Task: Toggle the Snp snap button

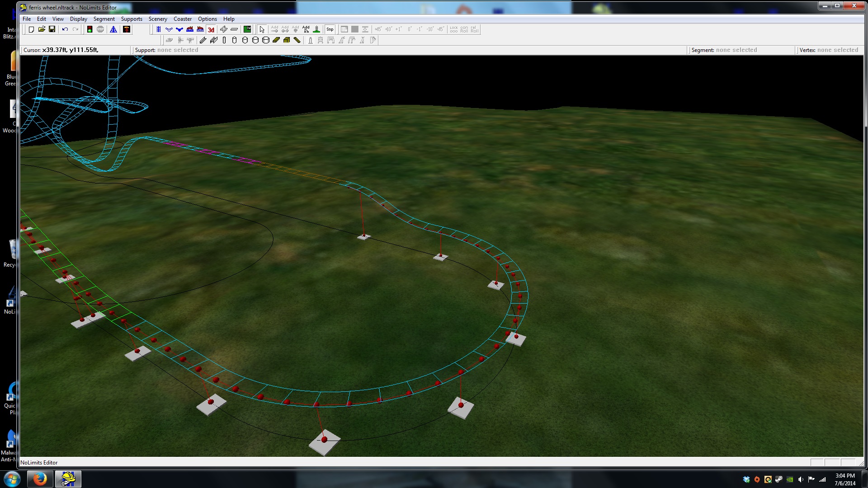Action: pos(330,29)
